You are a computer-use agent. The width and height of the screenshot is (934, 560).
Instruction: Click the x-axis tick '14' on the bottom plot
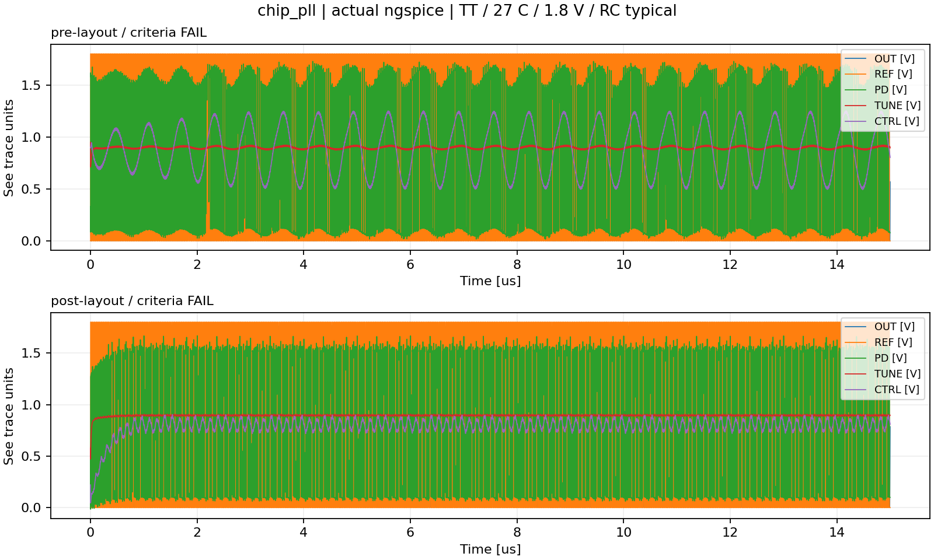837,533
